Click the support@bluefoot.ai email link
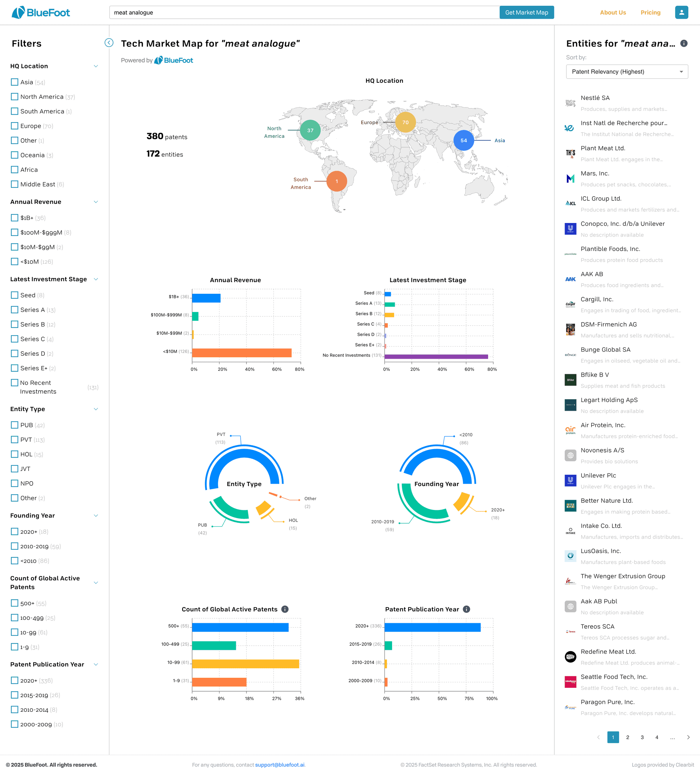Viewport: 700px width, 774px height. point(280,765)
